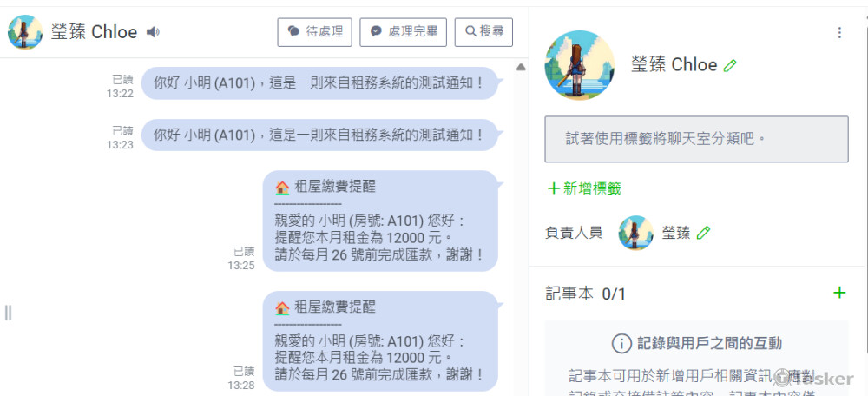Edit the 瑩臻 Chloe name with the pencil icon
This screenshot has height=396, width=868.
[730, 65]
